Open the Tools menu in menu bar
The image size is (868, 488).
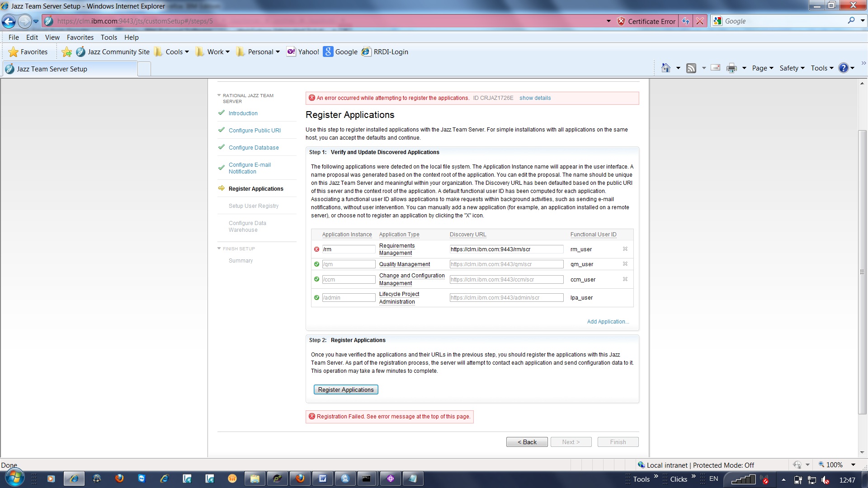point(109,38)
